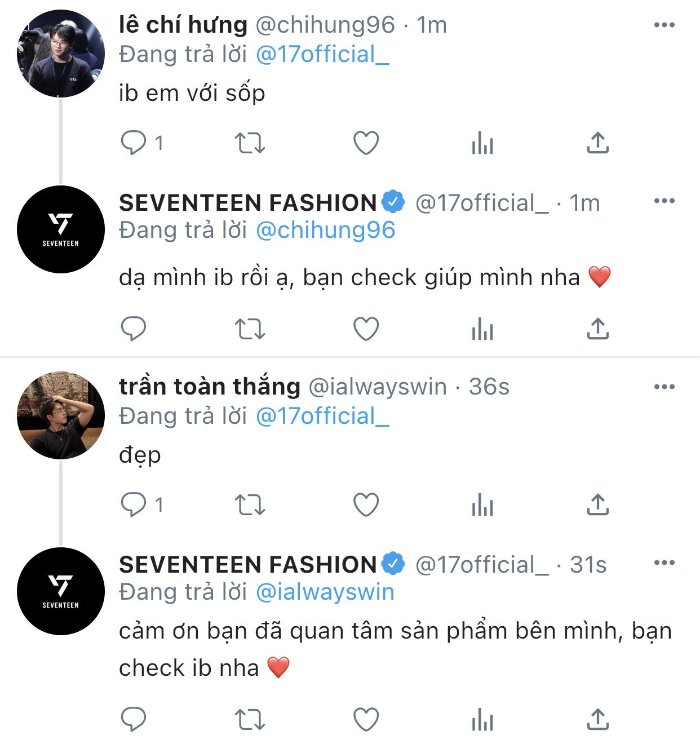
Task: Open @17official_ mention in lê chí hưng's tweet
Action: pos(322,54)
